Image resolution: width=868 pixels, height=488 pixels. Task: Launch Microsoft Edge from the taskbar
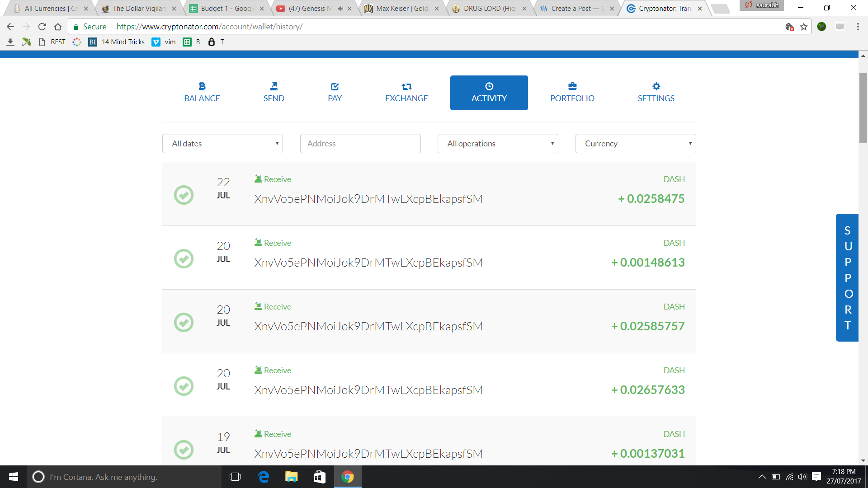click(264, 477)
